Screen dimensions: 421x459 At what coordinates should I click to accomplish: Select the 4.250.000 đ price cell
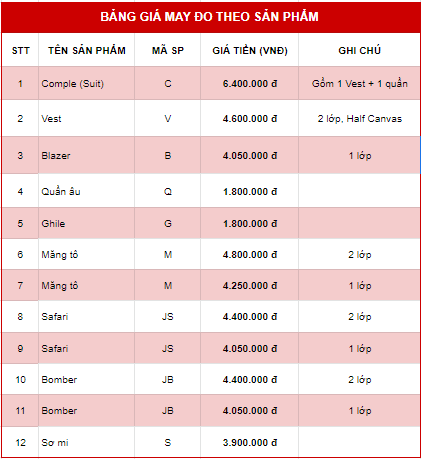tap(250, 285)
